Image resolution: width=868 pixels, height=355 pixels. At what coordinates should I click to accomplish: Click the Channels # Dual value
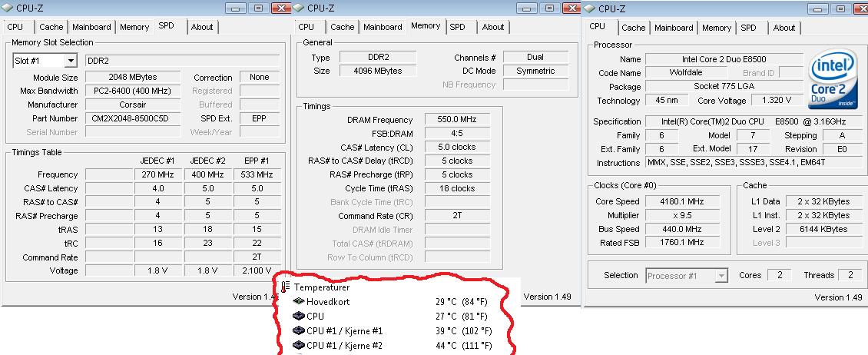(535, 57)
